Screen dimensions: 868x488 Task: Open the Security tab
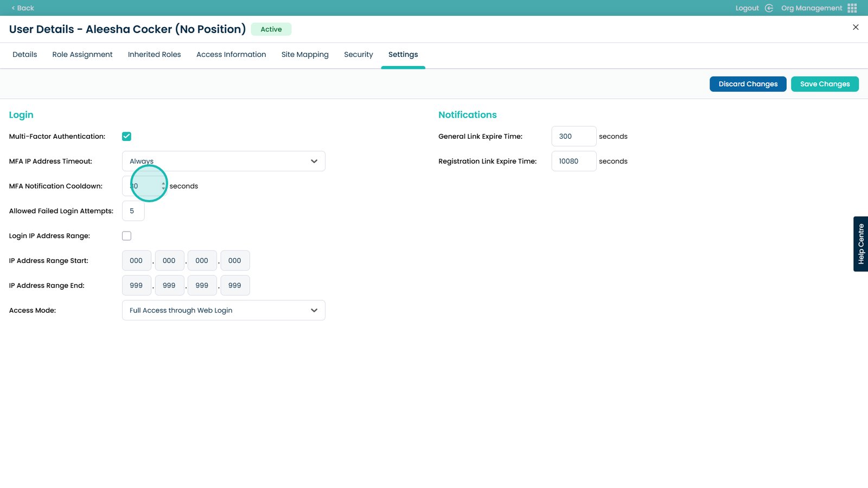[358, 55]
